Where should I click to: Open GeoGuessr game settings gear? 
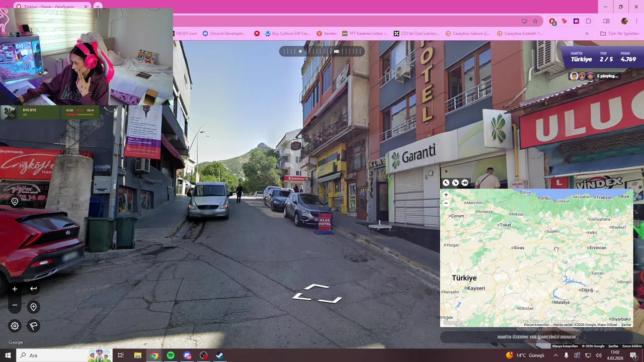point(15,326)
